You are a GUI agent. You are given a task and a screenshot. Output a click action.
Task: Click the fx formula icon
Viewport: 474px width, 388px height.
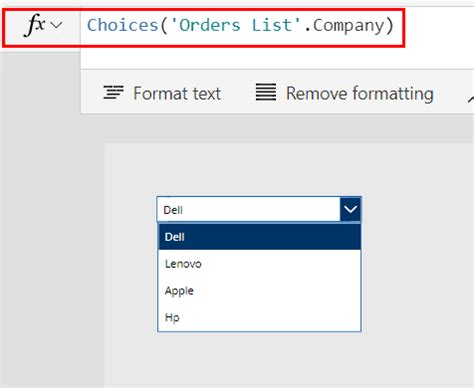(x=35, y=25)
